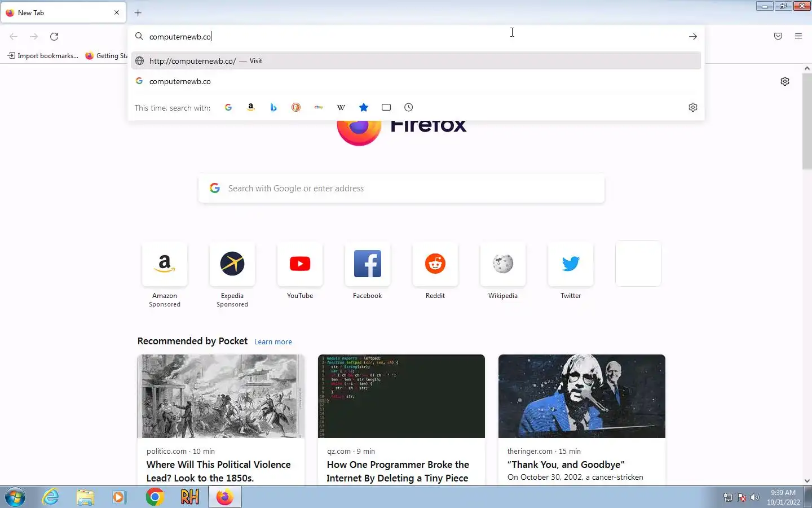Search bookmarks using the star icon
The height and width of the screenshot is (508, 812).
click(x=364, y=107)
